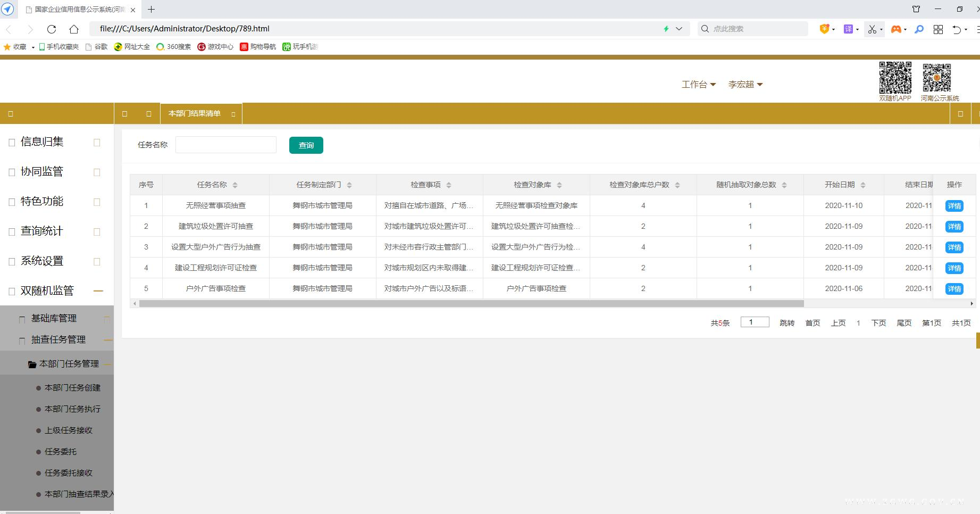Image resolution: width=980 pixels, height=514 pixels.
Task: Go to the browser home page icon
Action: [74, 29]
